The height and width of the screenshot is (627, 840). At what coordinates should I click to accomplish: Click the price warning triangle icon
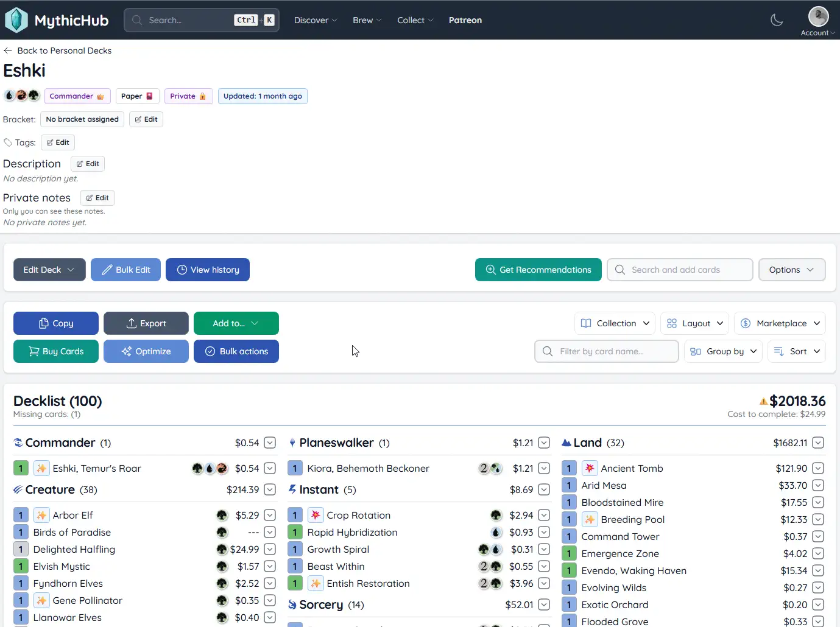763,401
